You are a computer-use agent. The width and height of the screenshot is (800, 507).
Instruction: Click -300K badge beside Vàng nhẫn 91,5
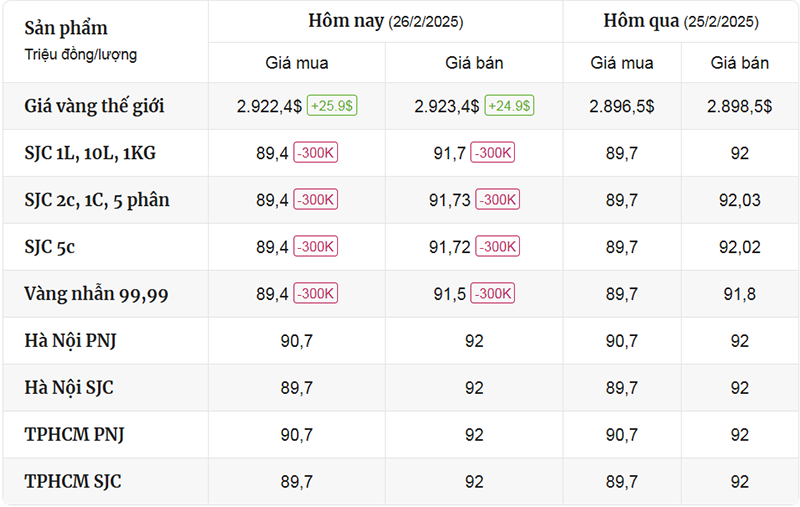click(x=492, y=293)
